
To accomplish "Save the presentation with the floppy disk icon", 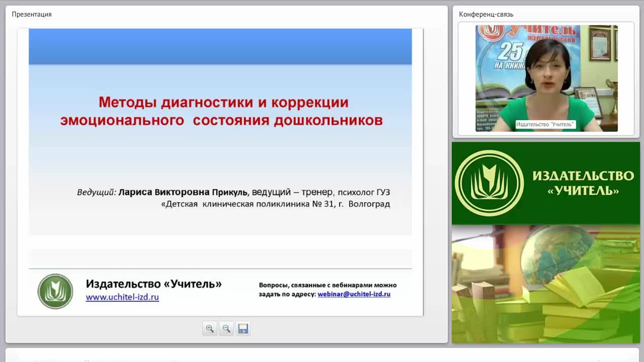I will (243, 329).
